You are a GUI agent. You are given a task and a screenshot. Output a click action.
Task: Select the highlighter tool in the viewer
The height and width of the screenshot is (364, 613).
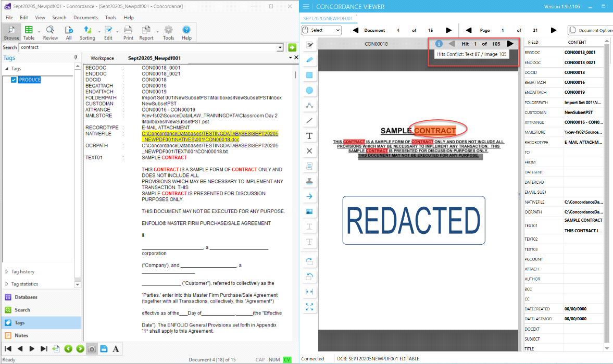click(309, 60)
